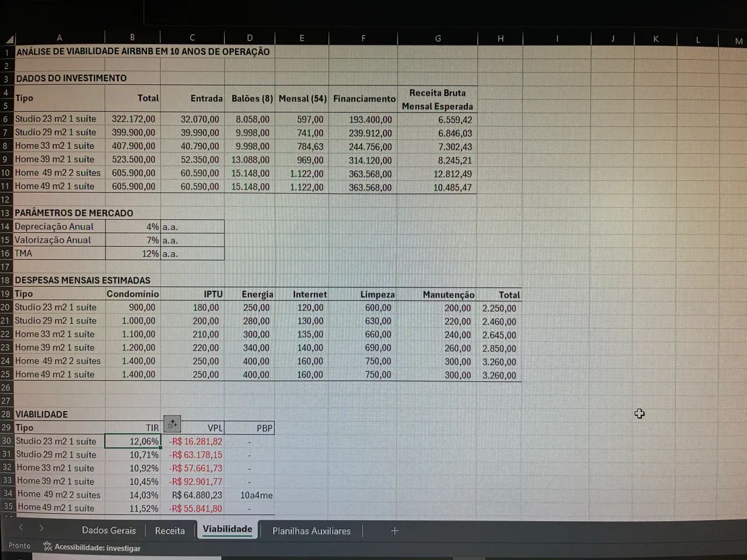Viewport: 747px width, 560px height.
Task: Select the receita value 10.485,47
Action: point(452,188)
